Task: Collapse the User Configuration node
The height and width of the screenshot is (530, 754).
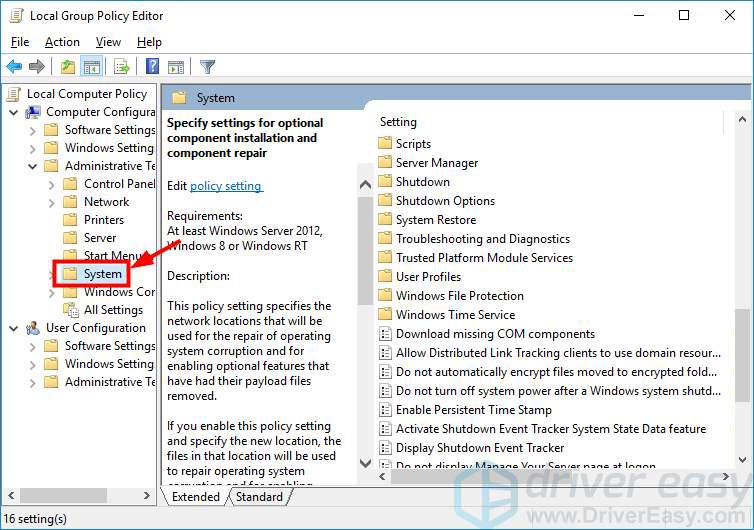Action: click(14, 328)
